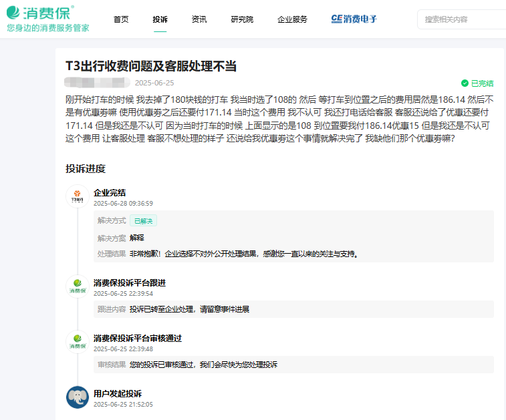506x420 pixels.
Task: Click the T3出行 company avatar icon
Action: pyautogui.click(x=78, y=196)
